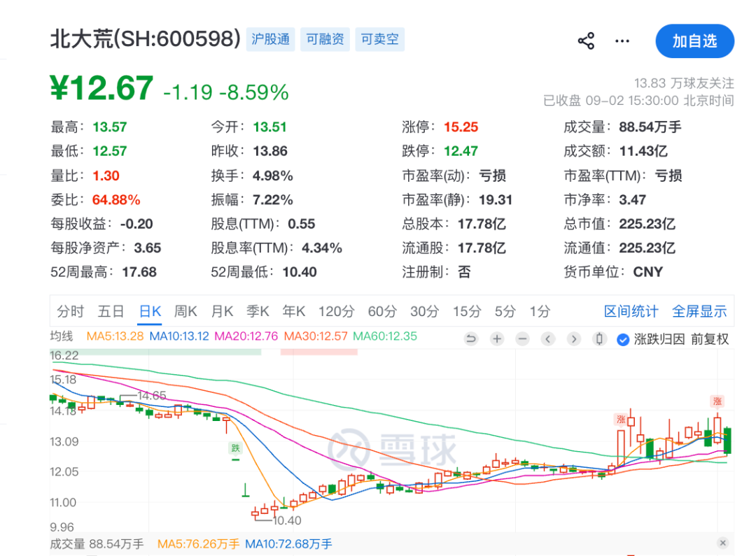The width and height of the screenshot is (756, 556).
Task: Click the 涨停 value 15.25
Action: (461, 127)
